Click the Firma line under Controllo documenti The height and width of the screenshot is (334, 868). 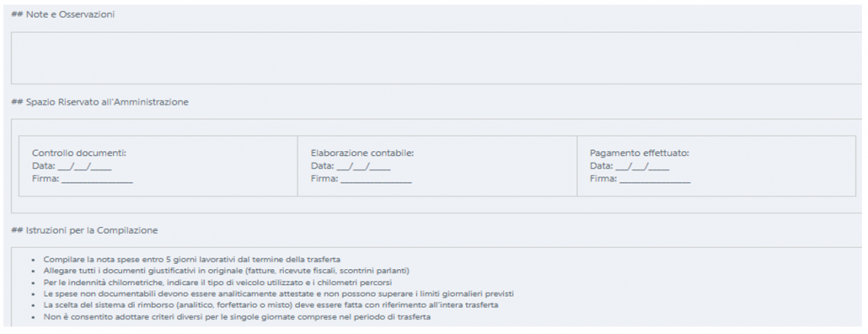[96, 179]
